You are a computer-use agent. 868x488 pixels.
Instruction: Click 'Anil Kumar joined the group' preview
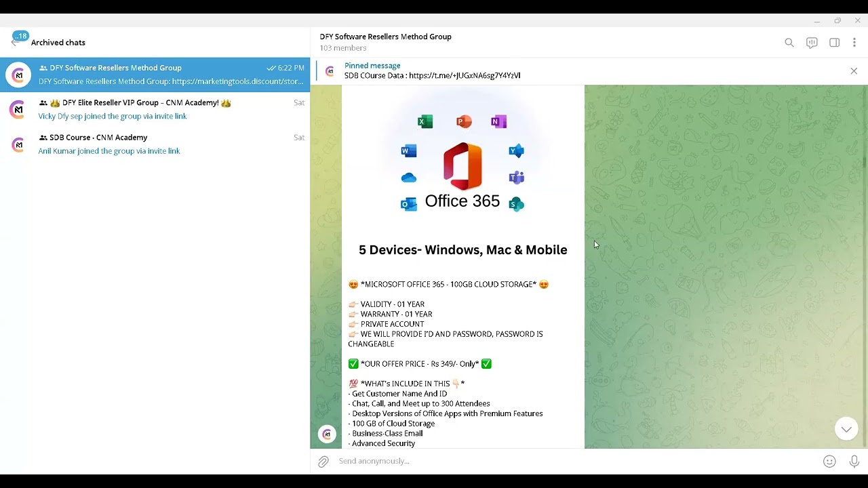tap(109, 151)
